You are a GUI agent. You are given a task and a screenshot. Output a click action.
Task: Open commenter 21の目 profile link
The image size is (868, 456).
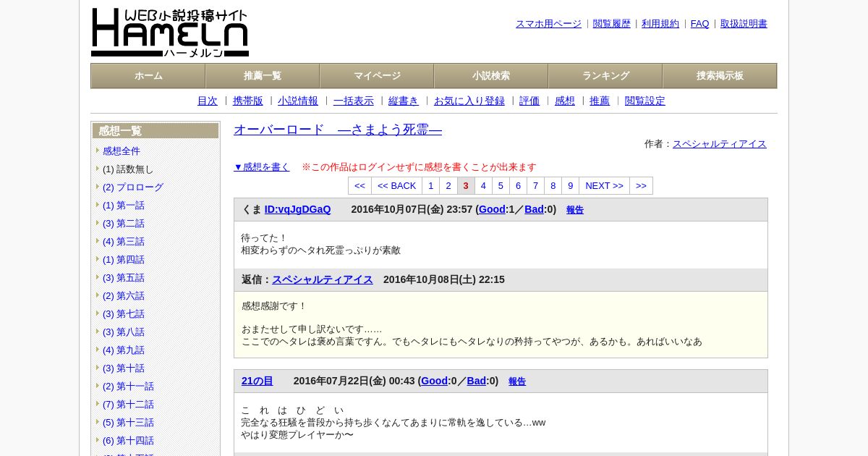tap(258, 381)
